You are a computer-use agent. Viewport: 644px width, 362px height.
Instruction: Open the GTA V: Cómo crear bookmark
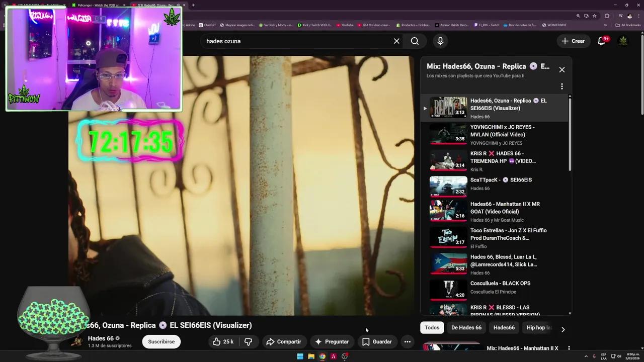click(x=374, y=25)
